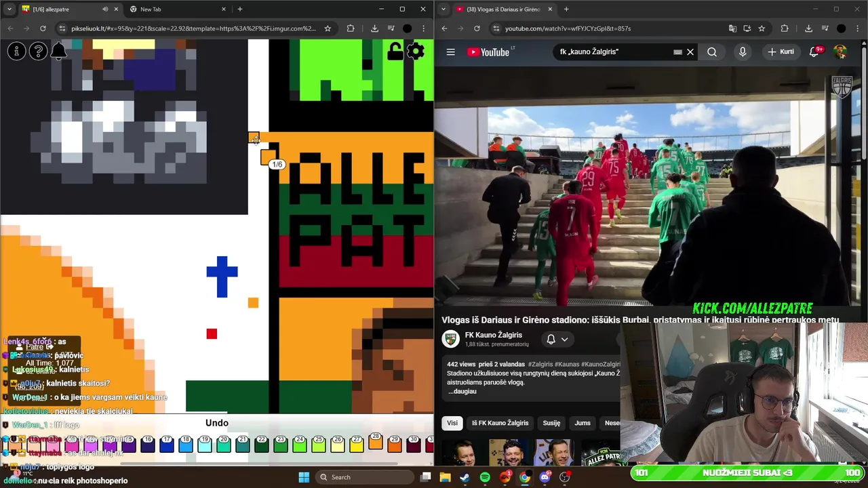The image size is (868, 488).
Task: Select the Susiję filter chip
Action: click(x=551, y=423)
